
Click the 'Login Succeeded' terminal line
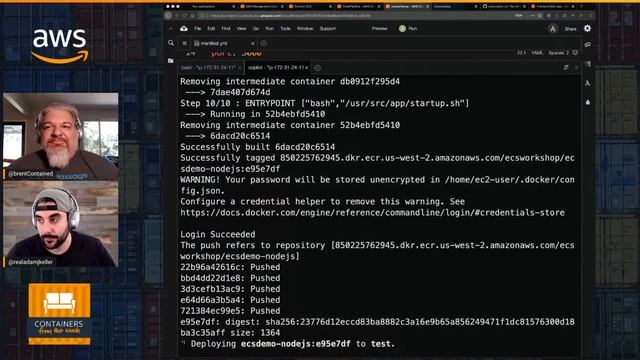point(218,234)
